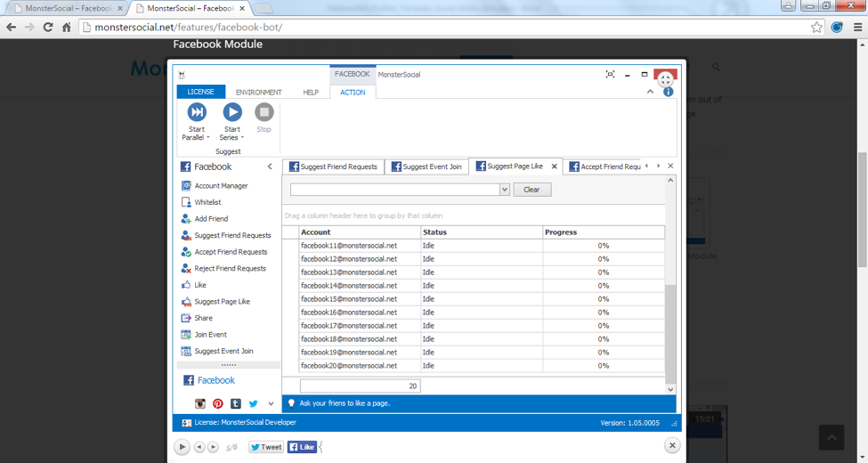
Task: Click the Tweet button
Action: pos(265,447)
